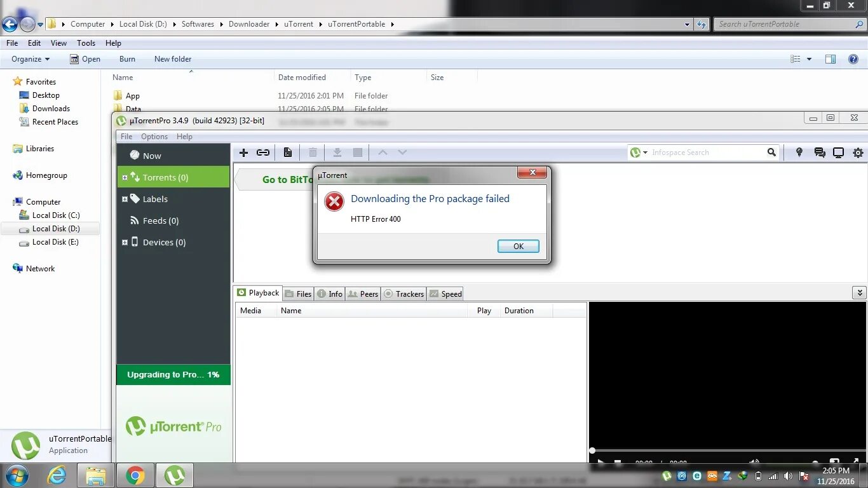868x488 pixels.
Task: Open search engine dropdown next to uTorrent logo
Action: click(x=646, y=152)
